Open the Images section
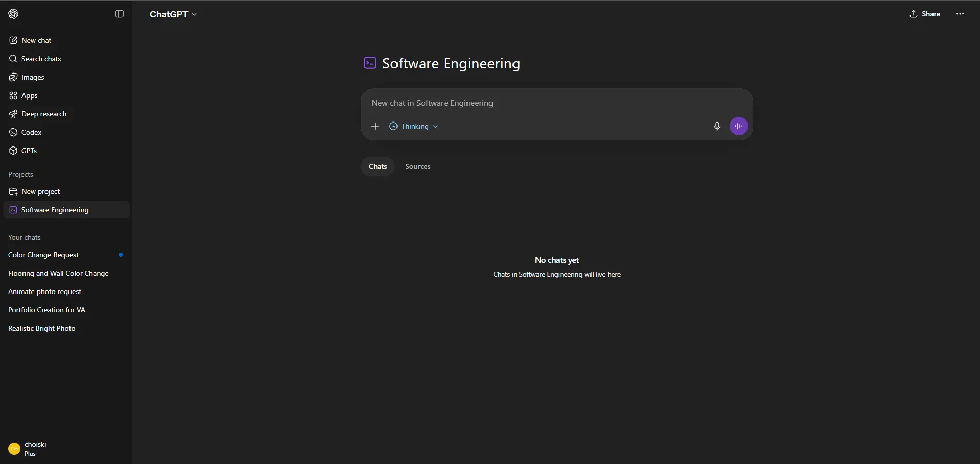Image resolution: width=980 pixels, height=464 pixels. [x=66, y=77]
